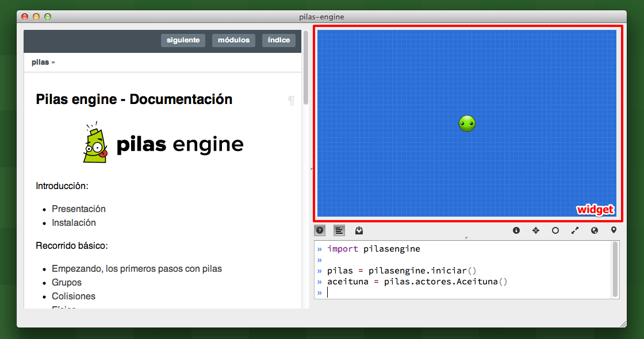Click the 'aceituna = pilas.actores.Aceituna()' line
The image size is (644, 339).
pyautogui.click(x=417, y=282)
